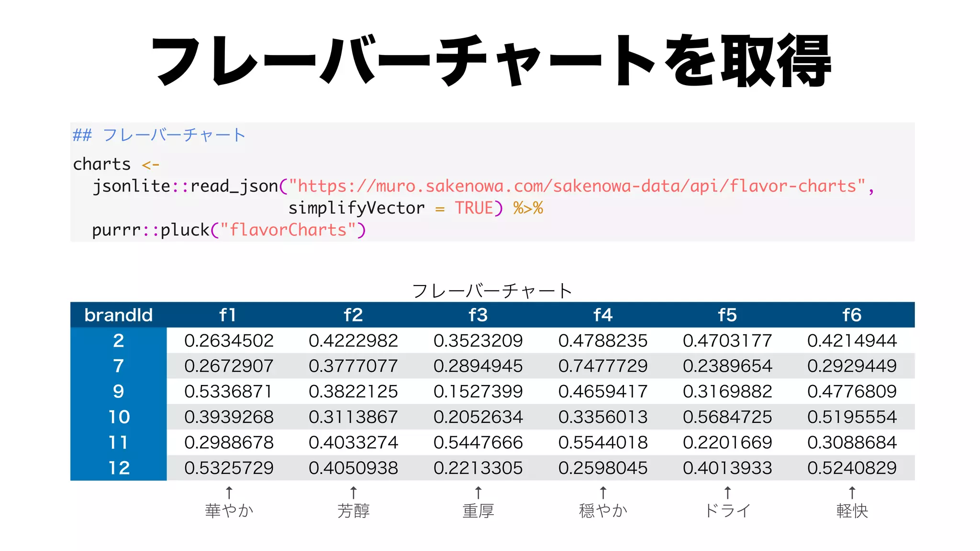The width and height of the screenshot is (980, 551).
Task: Click cell value 0.2672907
Action: tap(229, 366)
